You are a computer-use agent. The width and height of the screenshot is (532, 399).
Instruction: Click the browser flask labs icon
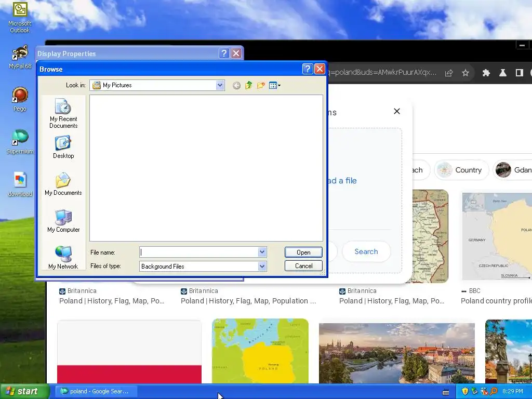tap(503, 73)
